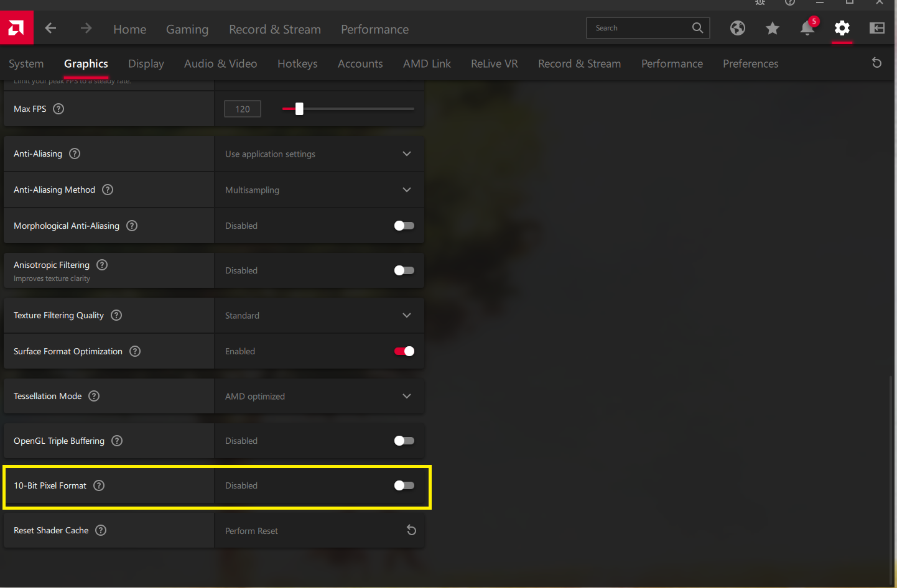
Task: Show help for Anisotropic Filtering
Action: pos(103,265)
